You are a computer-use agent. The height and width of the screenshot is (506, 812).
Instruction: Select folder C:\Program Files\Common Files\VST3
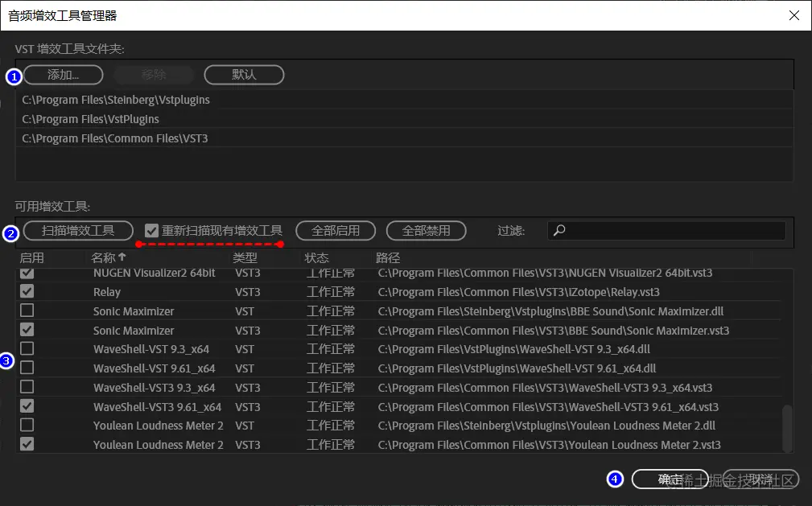pos(114,138)
